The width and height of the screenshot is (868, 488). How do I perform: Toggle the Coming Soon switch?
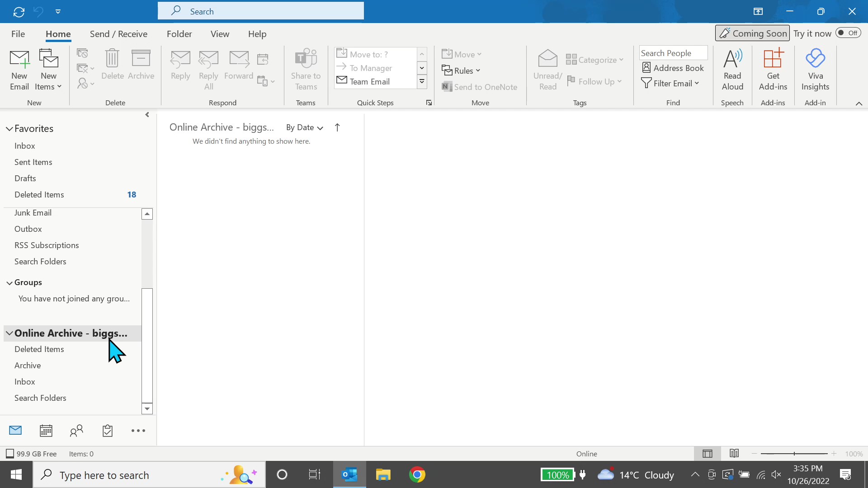tap(848, 33)
